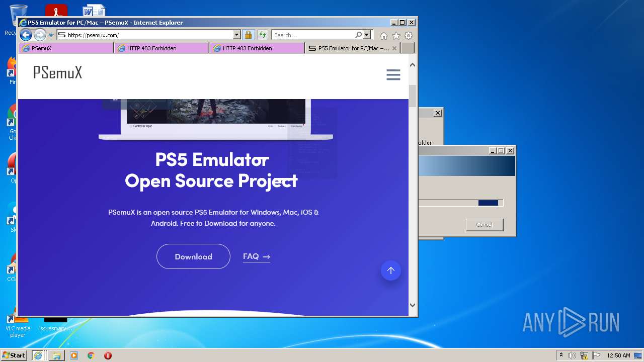Open the Windows Start menu
Viewport: 644px width, 362px height.
14,355
